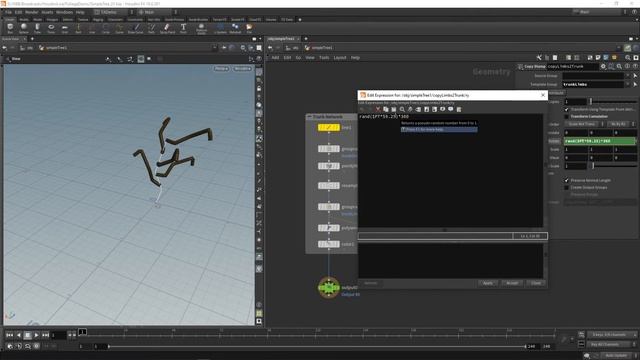Click the timeline range slider bar
Image resolution: width=640 pixels, height=360 pixels.
coord(317,347)
